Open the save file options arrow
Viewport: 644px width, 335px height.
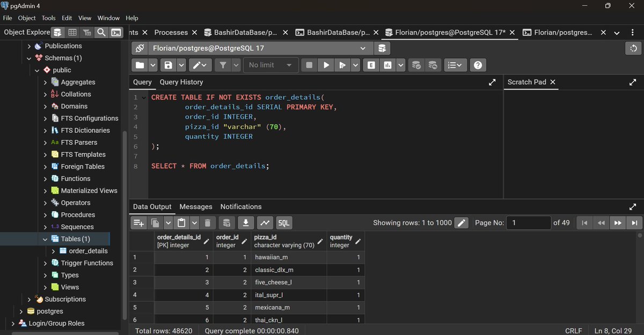pyautogui.click(x=181, y=65)
